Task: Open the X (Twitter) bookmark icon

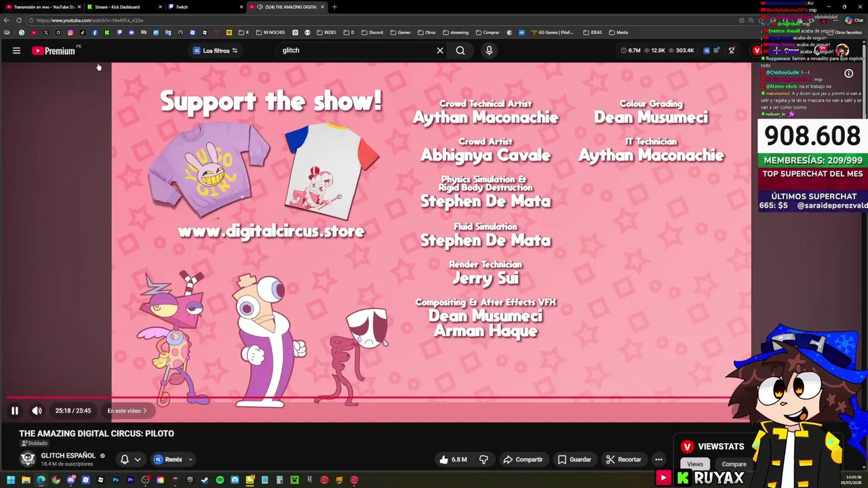Action: coord(45,33)
